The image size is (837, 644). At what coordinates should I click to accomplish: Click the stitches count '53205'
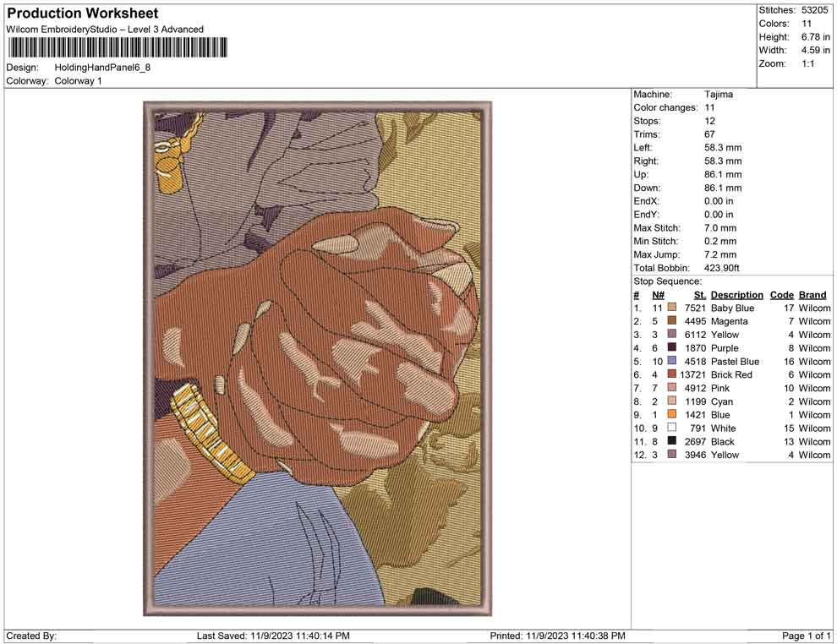[x=815, y=10]
